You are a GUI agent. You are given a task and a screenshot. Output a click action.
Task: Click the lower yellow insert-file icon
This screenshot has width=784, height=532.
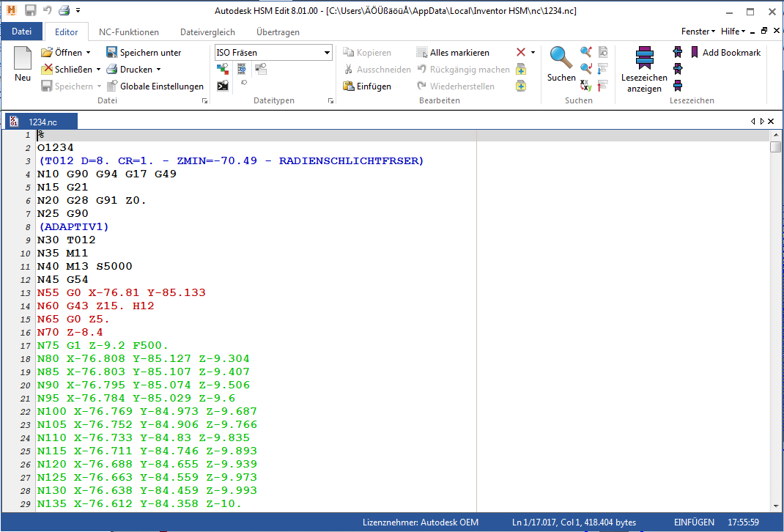coord(520,86)
